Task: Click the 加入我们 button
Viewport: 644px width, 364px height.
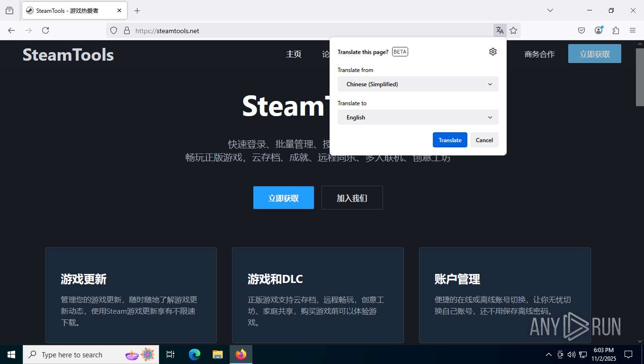Action: click(x=352, y=198)
